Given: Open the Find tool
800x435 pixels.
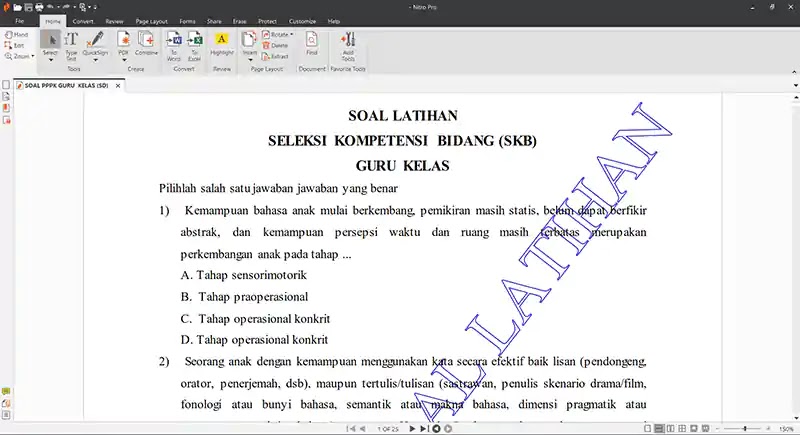Looking at the screenshot, I should coord(312,44).
